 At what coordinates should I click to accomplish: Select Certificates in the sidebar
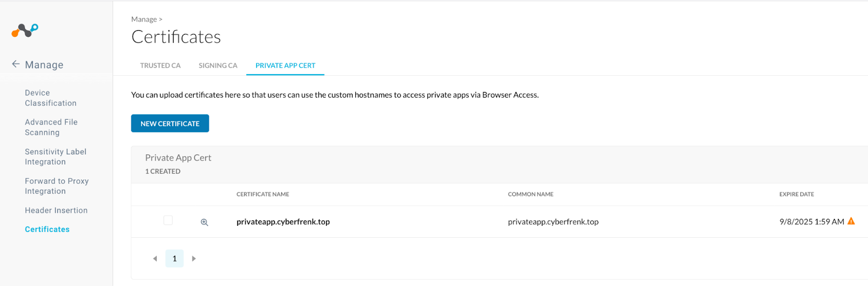[47, 229]
